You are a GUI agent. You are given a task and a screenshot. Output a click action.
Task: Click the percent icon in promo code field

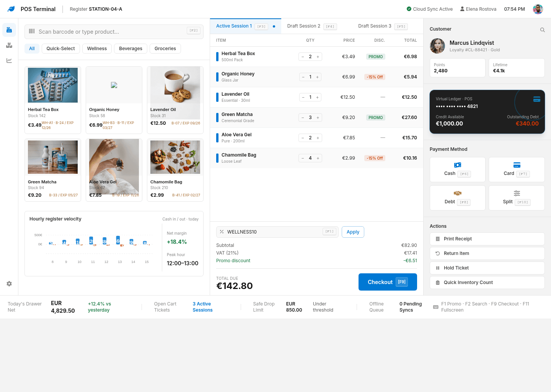coord(222,232)
